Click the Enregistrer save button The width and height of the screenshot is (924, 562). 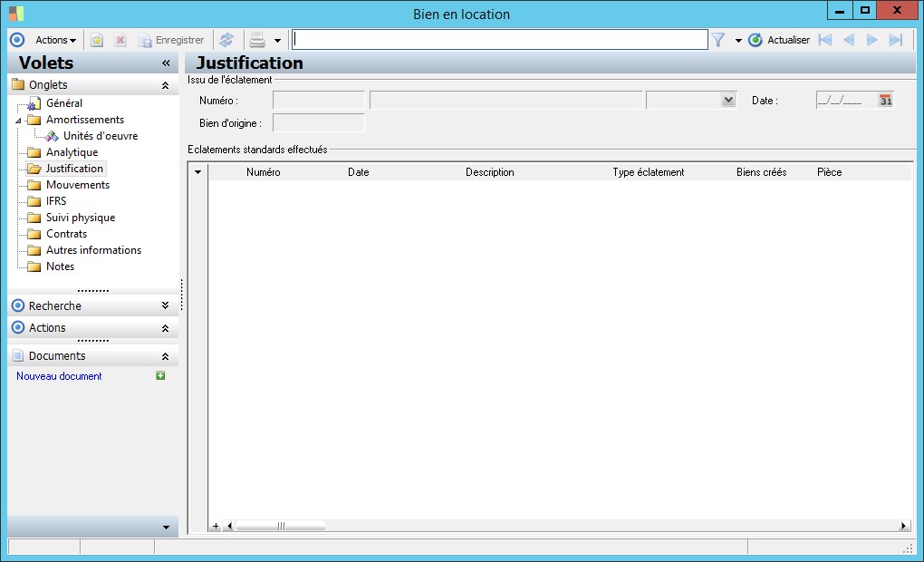click(171, 40)
